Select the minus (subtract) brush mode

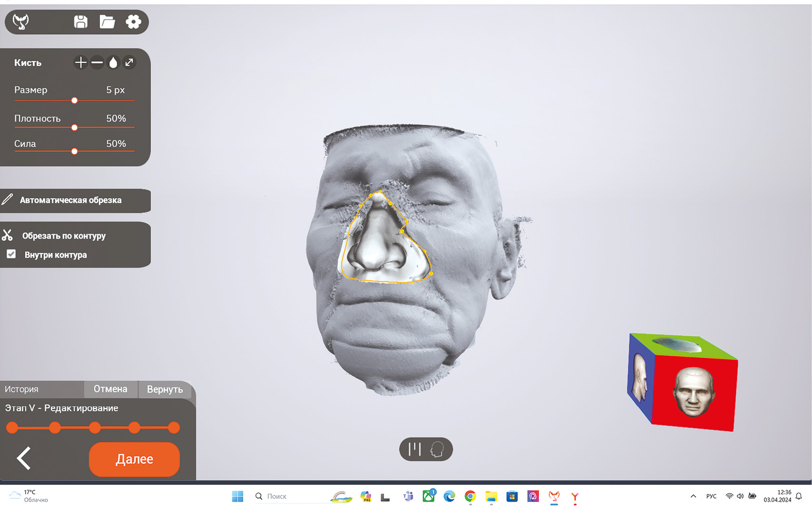pyautogui.click(x=97, y=62)
